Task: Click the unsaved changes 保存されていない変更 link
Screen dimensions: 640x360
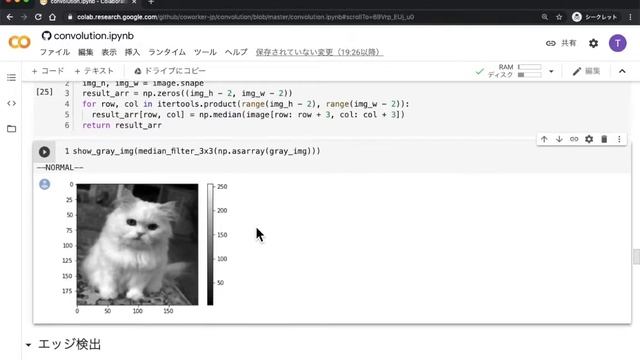Action: 319,52
